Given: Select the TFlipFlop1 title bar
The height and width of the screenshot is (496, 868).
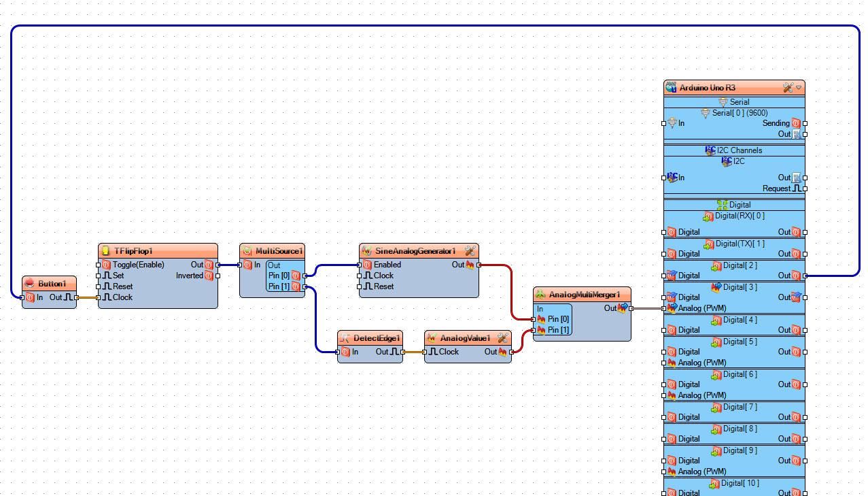Looking at the screenshot, I should 158,251.
